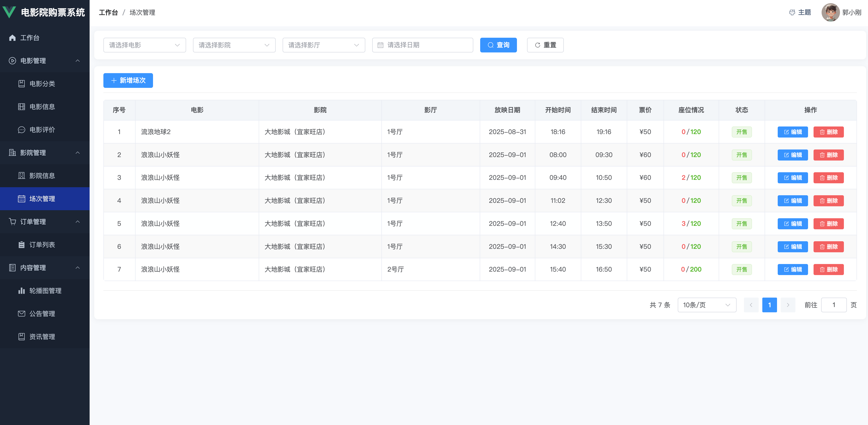Open the 10条/页 page size dropdown
Viewport: 868px width, 425px height.
coord(706,305)
